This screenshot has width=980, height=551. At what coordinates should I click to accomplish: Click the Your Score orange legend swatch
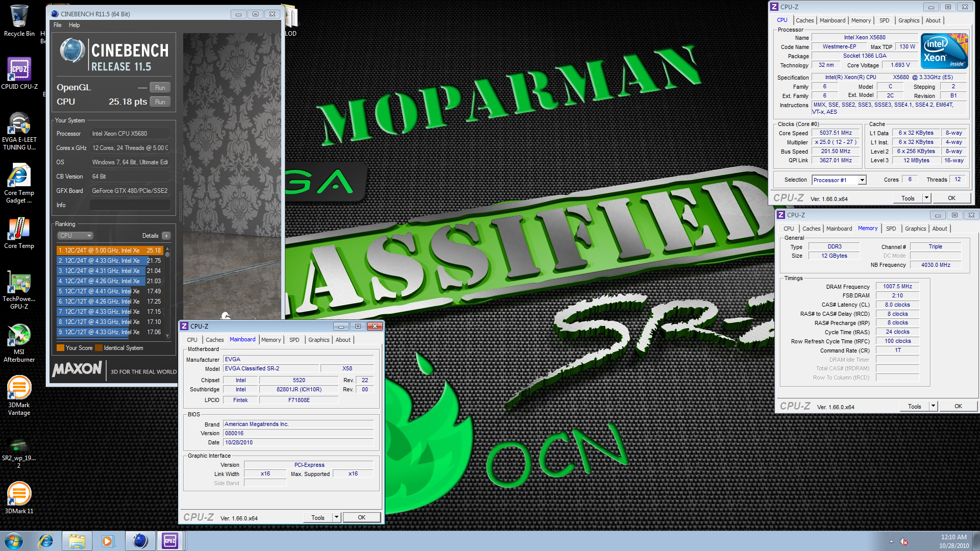pos(60,348)
